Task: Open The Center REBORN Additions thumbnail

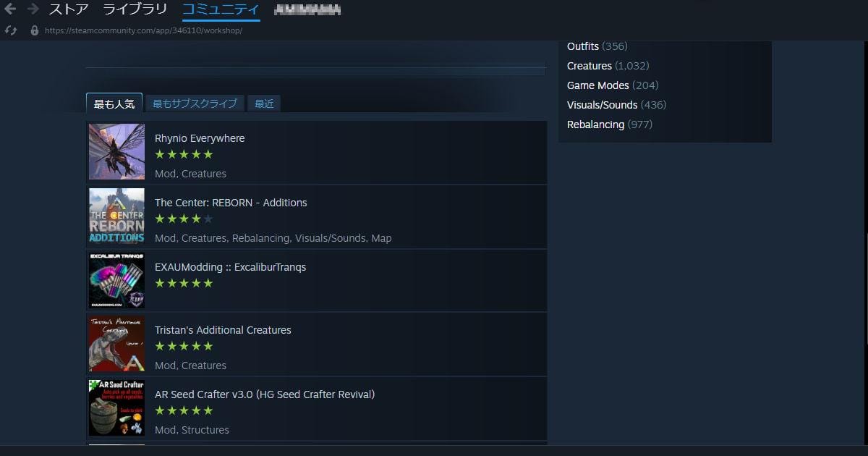Action: [116, 216]
